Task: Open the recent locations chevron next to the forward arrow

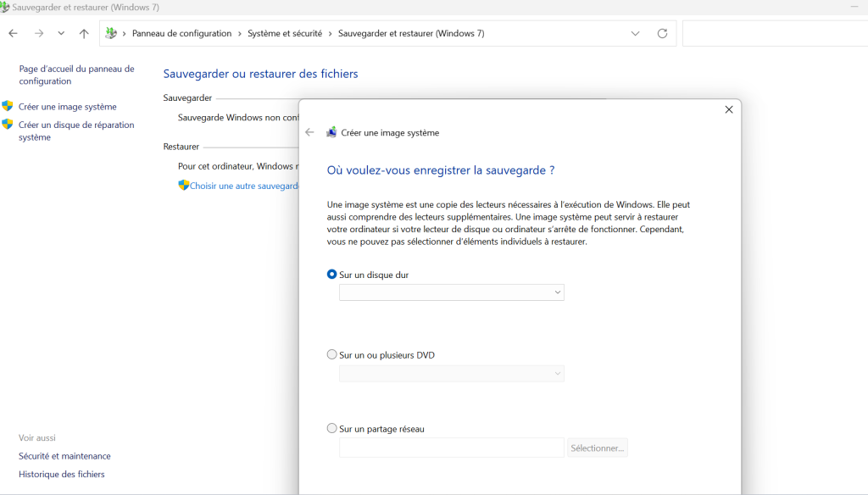Action: 61,33
